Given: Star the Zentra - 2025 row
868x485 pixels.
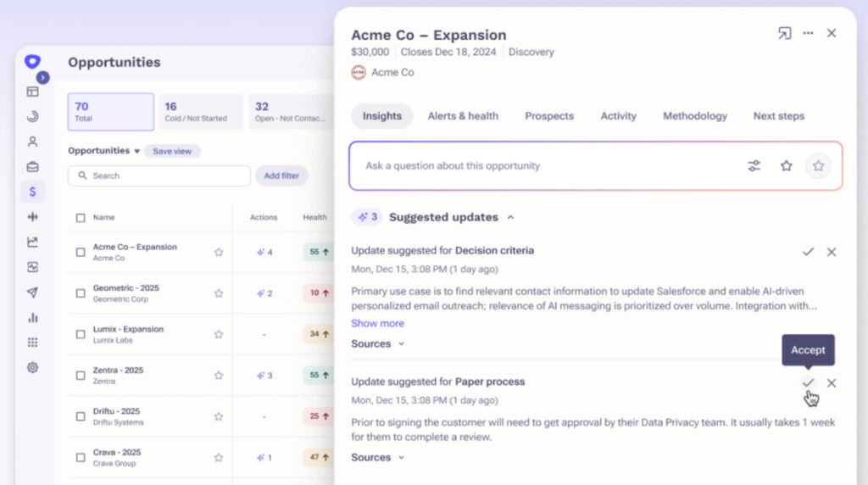Looking at the screenshot, I should (x=219, y=375).
